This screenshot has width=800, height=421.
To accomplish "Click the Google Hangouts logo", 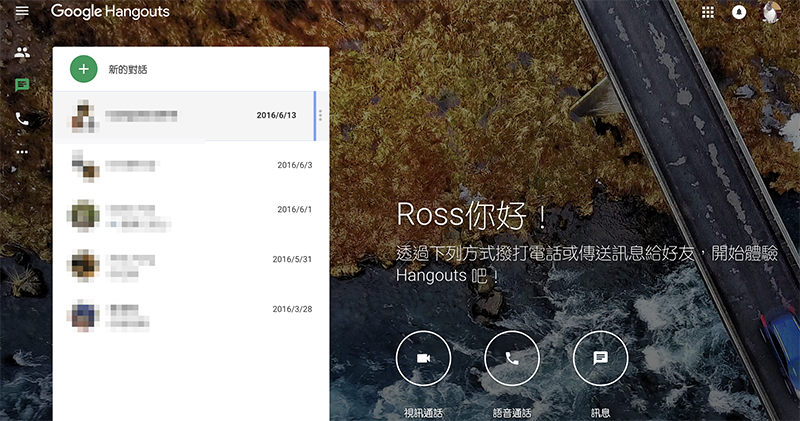I will (110, 11).
